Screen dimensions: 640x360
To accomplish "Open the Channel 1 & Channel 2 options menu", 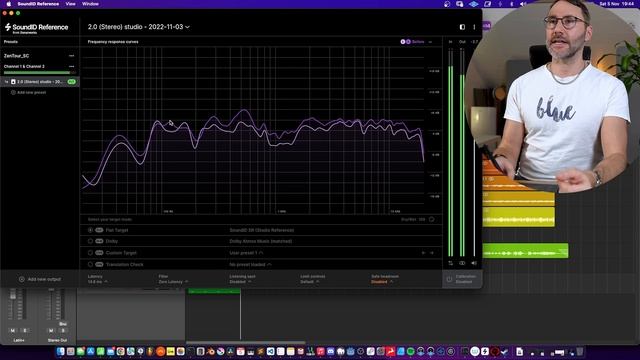I will (71, 67).
